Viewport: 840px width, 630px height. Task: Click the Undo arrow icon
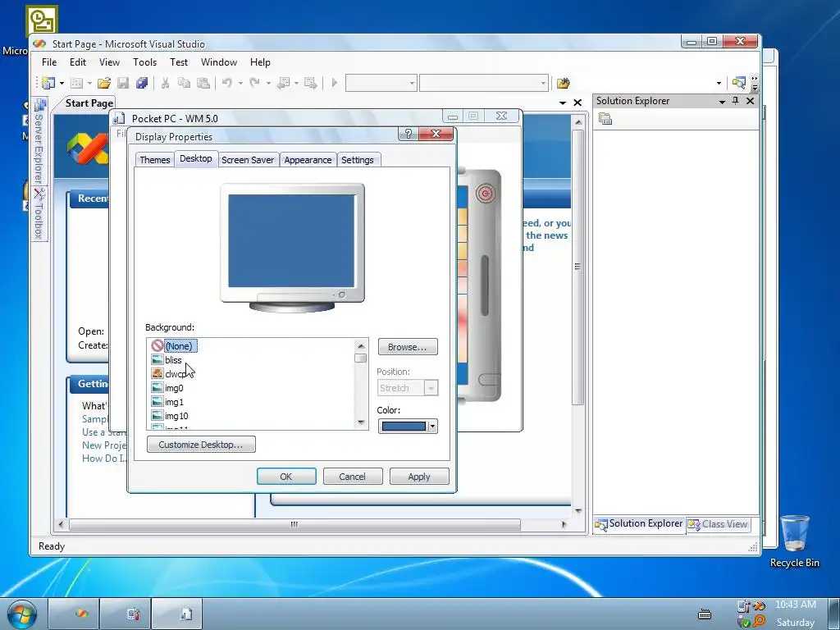point(227,83)
